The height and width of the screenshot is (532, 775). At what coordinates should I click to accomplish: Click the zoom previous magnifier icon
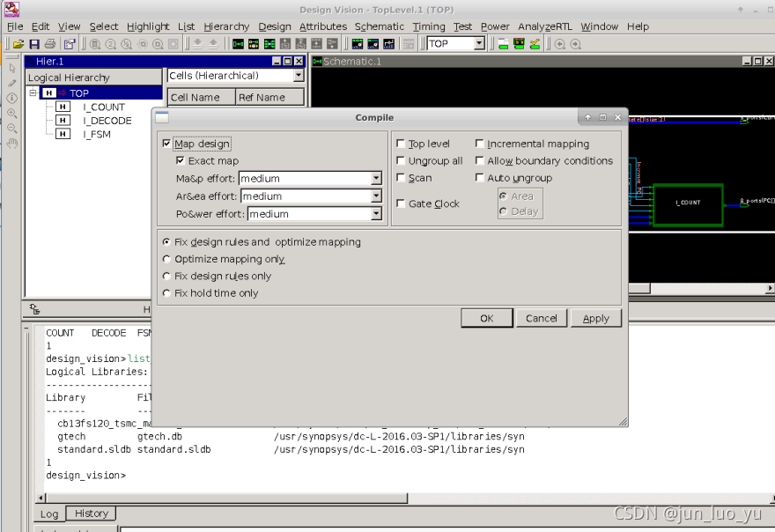click(x=560, y=44)
